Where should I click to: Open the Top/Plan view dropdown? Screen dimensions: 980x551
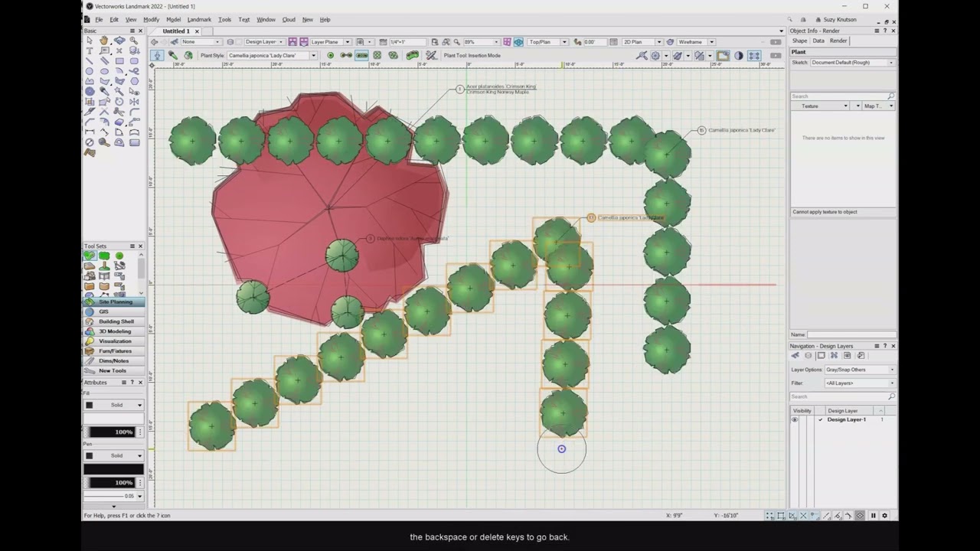(549, 42)
